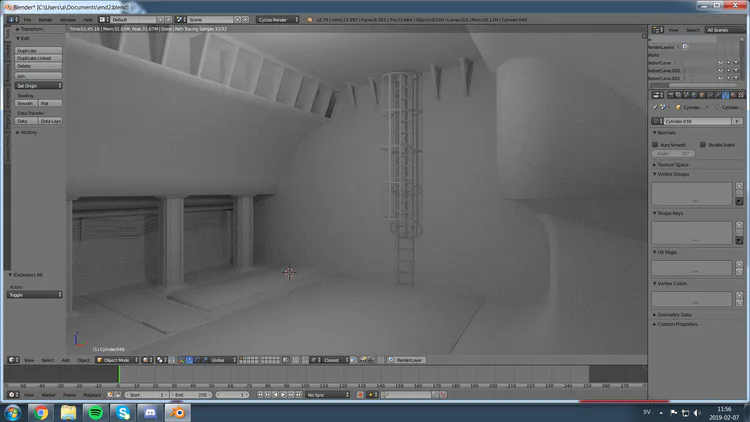Click the Join button
Screen dimensions: 750x422
[38, 76]
